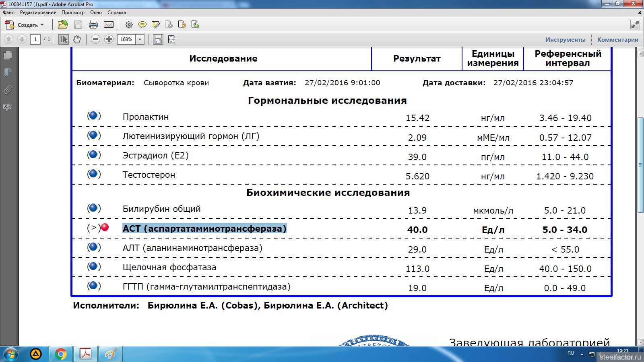Open Windows Start button
The width and height of the screenshot is (644, 362).
pyautogui.click(x=11, y=354)
